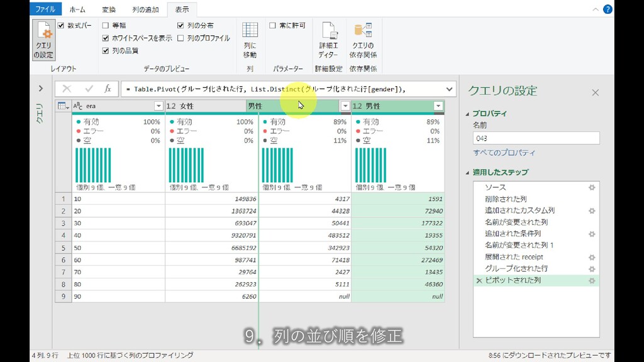Switch to the ホーム tab
This screenshot has height=362, width=644.
(x=77, y=10)
